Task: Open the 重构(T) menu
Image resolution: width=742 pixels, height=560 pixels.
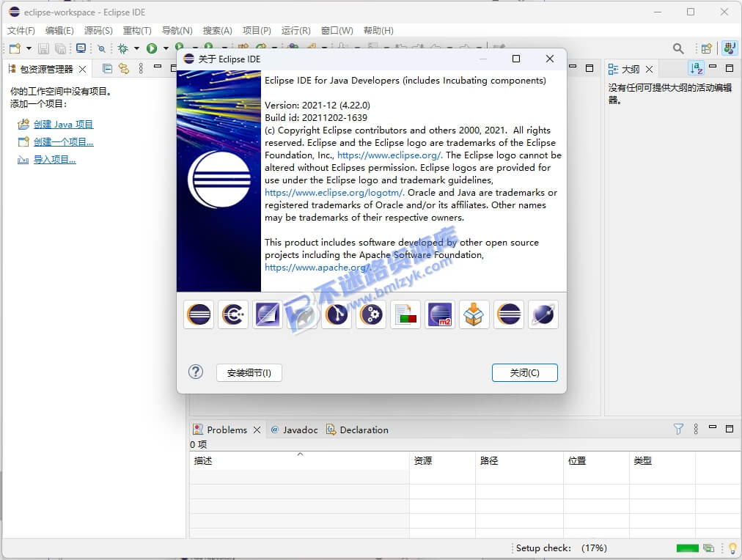Action: 137,31
